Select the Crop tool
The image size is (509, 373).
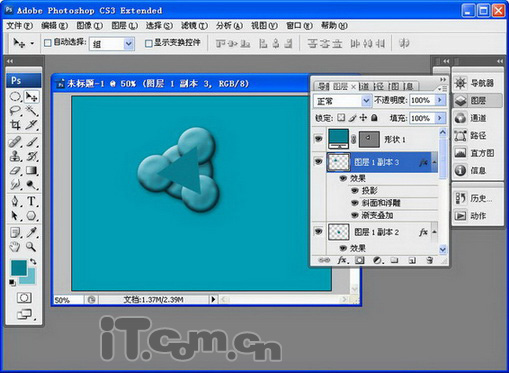pyautogui.click(x=15, y=125)
